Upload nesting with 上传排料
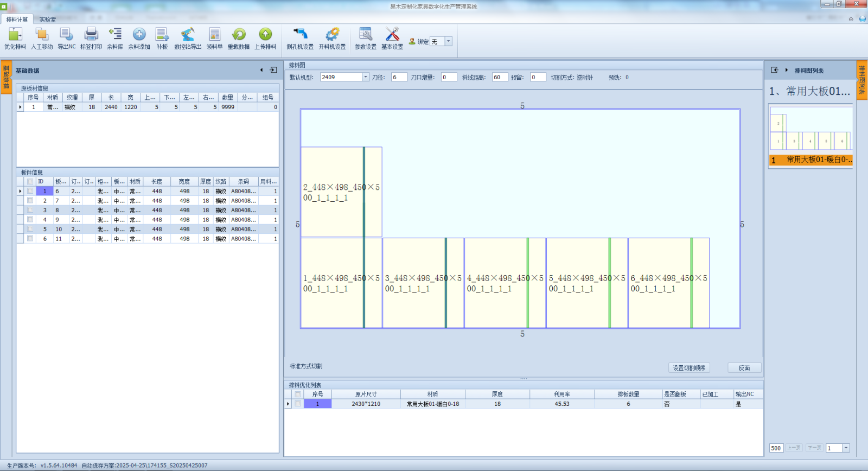Viewport: 868px width, 471px height. [265, 39]
